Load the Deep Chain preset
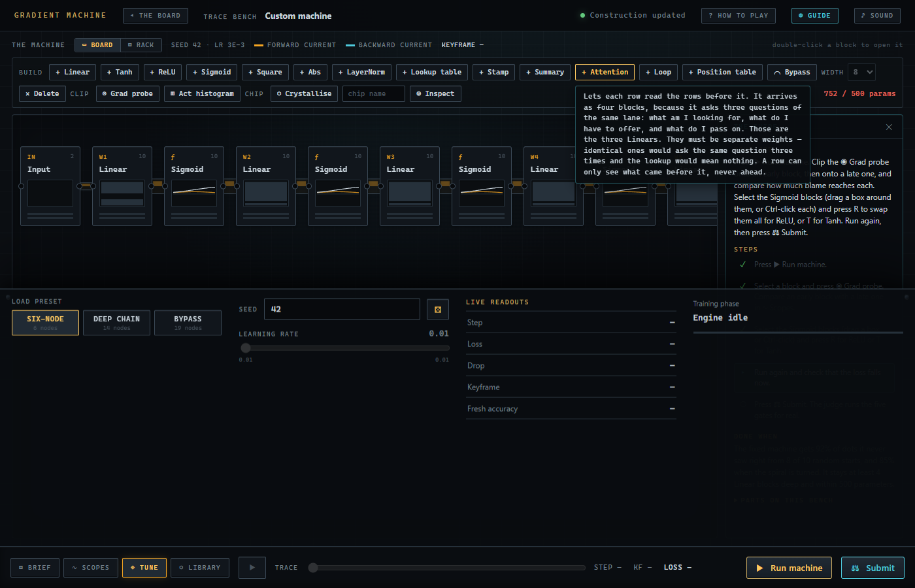Screen dimensions: 915x588 click(x=116, y=323)
